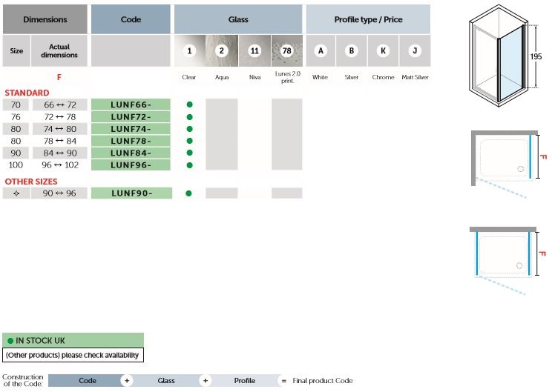
Task: Click the equals sign before Final product Code
Action: [283, 380]
